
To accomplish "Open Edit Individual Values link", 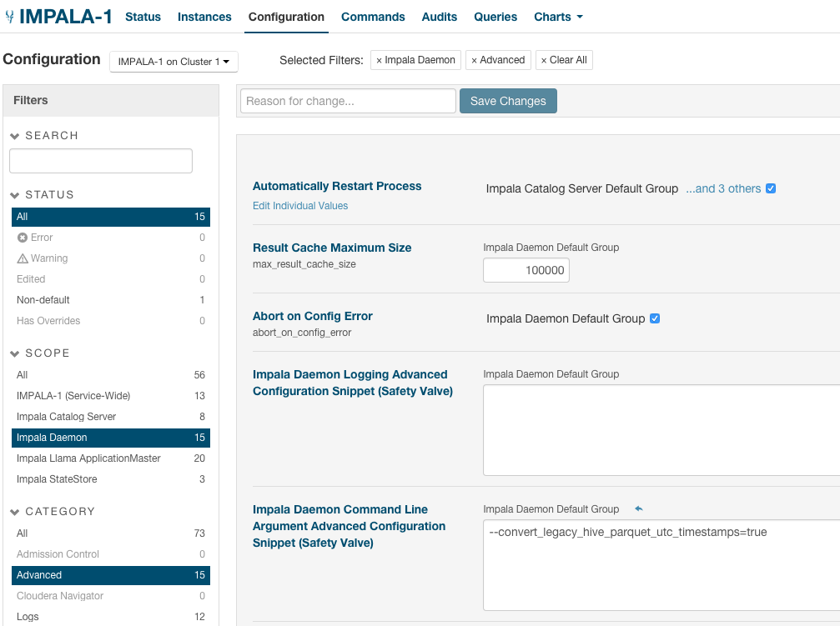I will (x=299, y=206).
